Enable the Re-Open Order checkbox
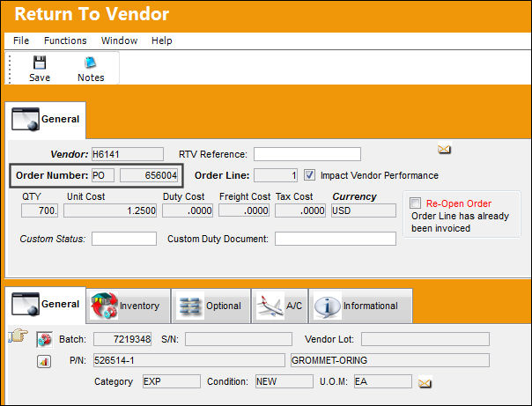532x406 pixels. pyautogui.click(x=415, y=203)
